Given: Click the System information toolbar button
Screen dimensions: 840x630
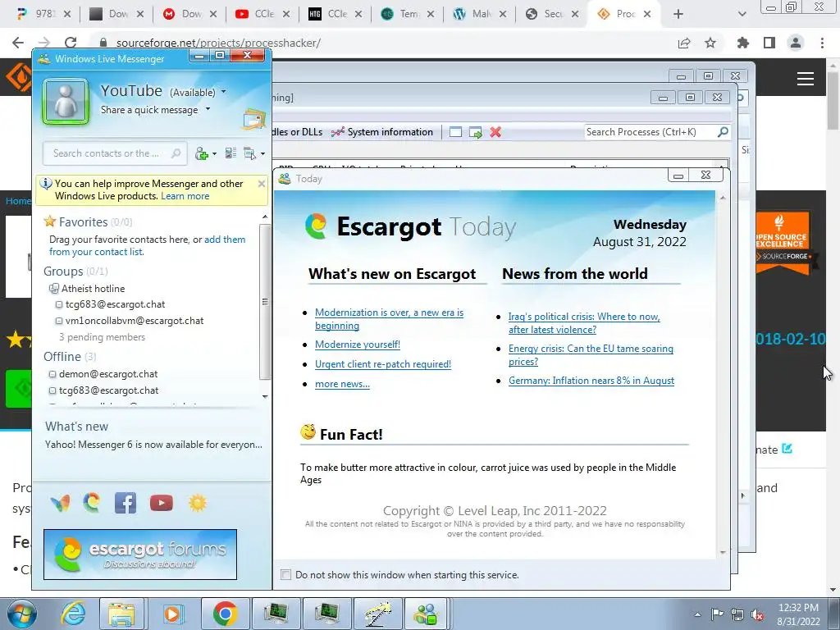Looking at the screenshot, I should (x=382, y=132).
